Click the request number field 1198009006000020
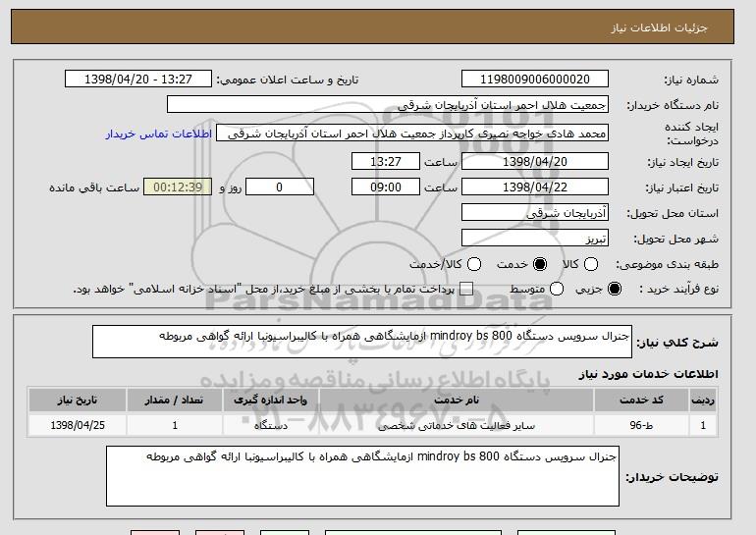This screenshot has height=535, width=756. [535, 80]
